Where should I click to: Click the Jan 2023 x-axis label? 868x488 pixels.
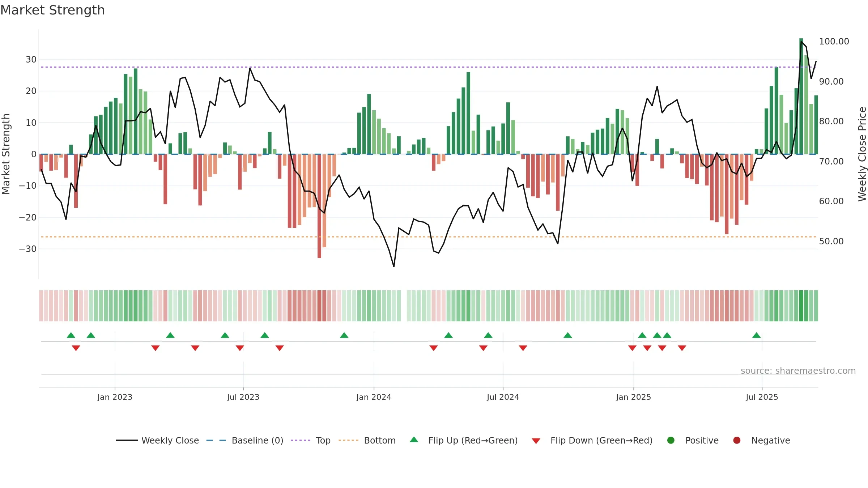(x=115, y=397)
